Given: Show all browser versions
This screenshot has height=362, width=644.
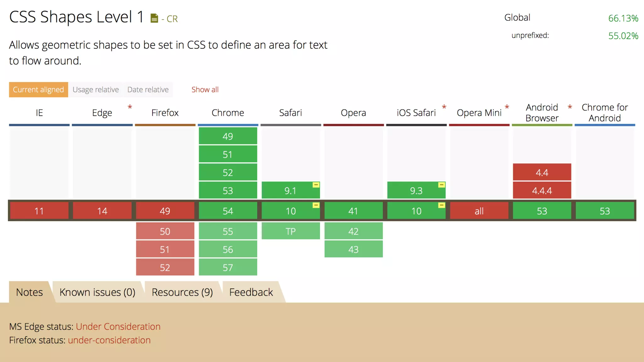Looking at the screenshot, I should click(x=205, y=90).
